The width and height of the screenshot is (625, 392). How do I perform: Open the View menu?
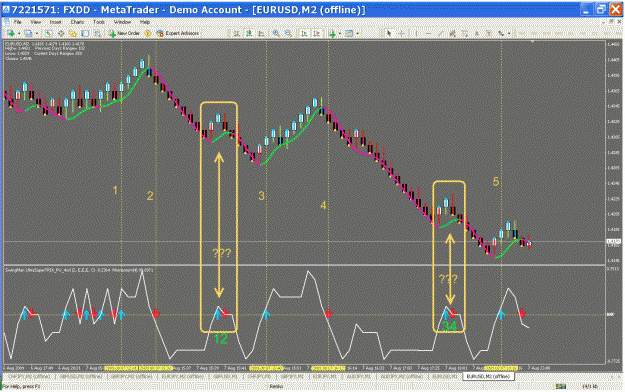click(35, 22)
